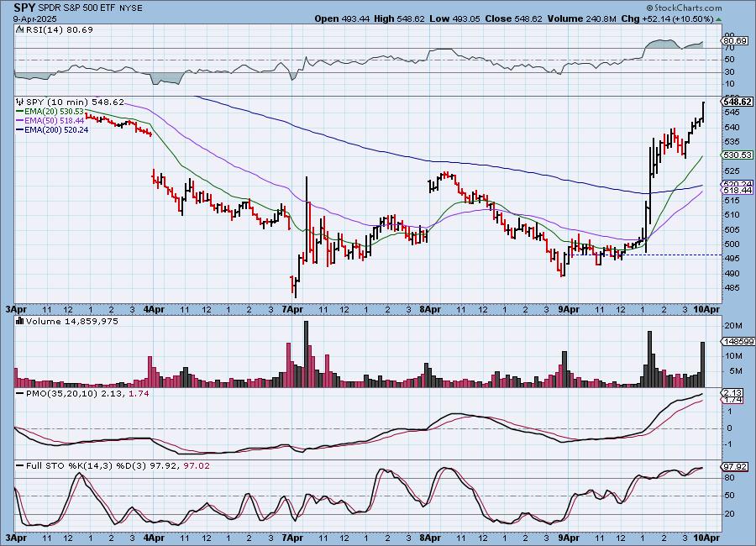This screenshot has width=756, height=546.
Task: Click the Chg +52.14 (+10.50%) value
Action: coord(667,18)
